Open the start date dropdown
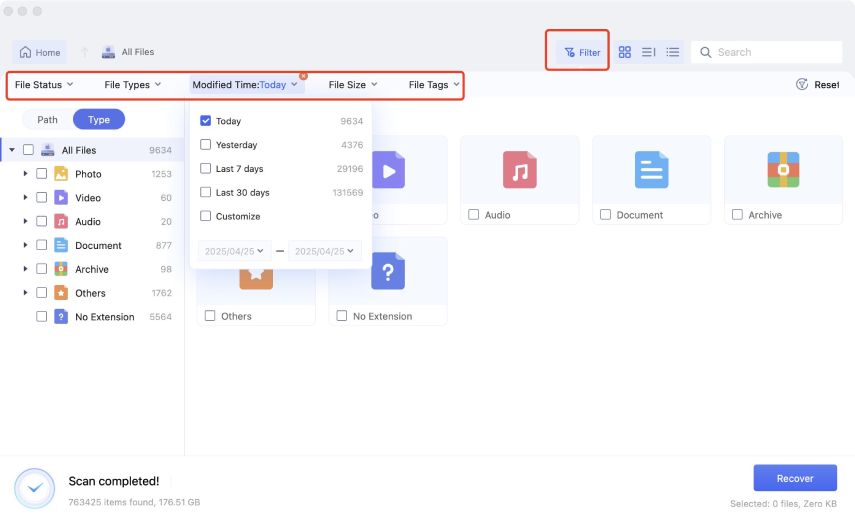Screen dimensions: 855x521 (x=234, y=251)
